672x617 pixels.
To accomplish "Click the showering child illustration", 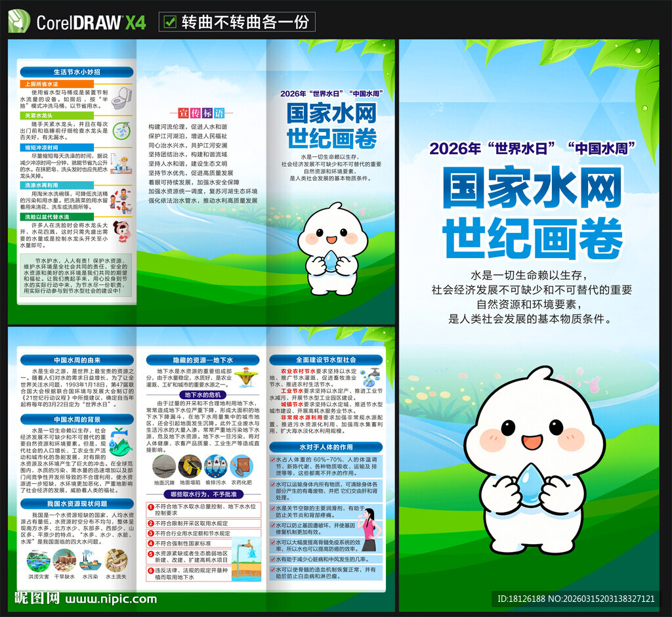I will (x=121, y=165).
